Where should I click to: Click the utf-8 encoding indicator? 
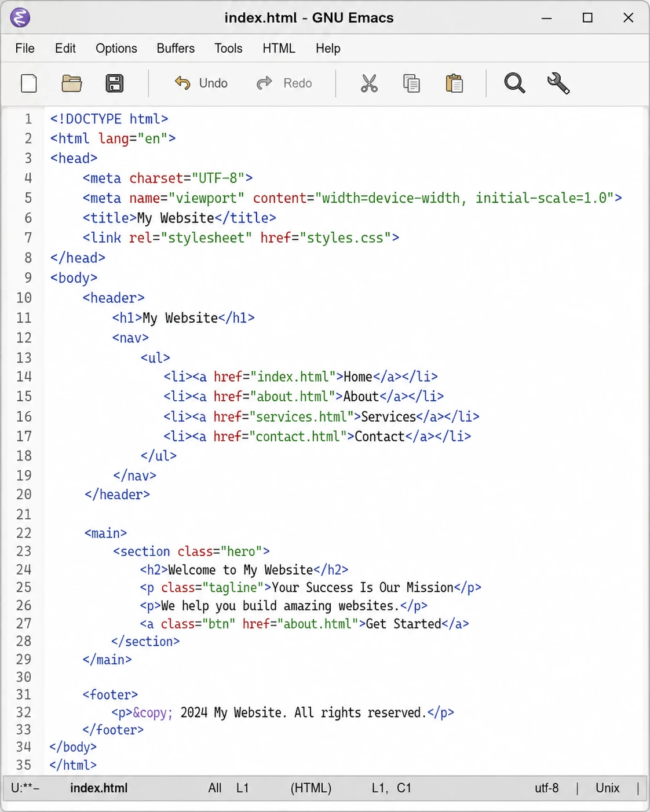click(x=547, y=788)
